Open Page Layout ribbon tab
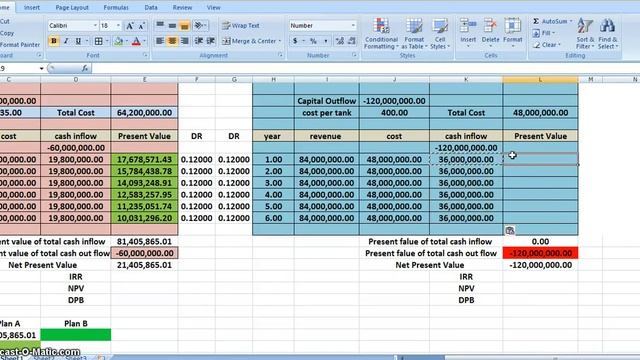This screenshot has height=360, width=640. [72, 7]
